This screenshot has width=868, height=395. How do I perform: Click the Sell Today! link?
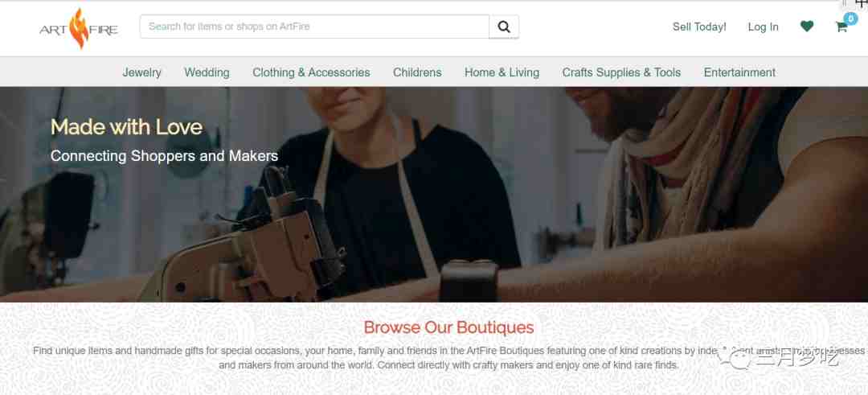tap(699, 27)
